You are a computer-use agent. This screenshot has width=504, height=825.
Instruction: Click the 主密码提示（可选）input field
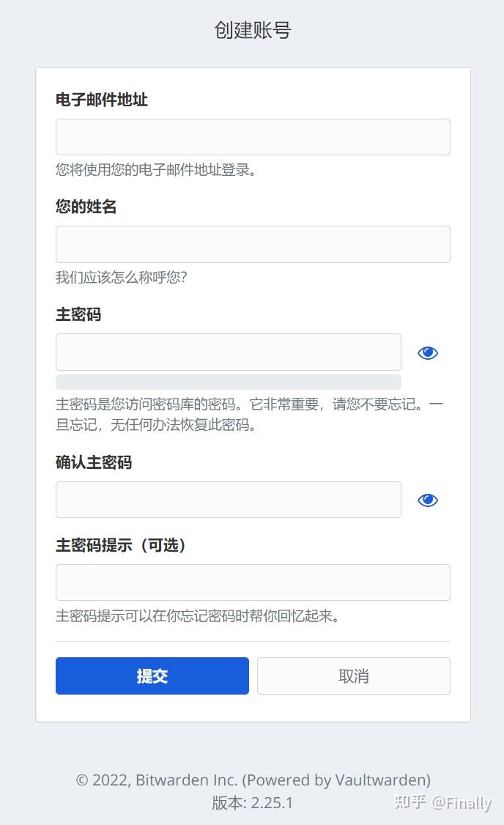click(x=253, y=582)
